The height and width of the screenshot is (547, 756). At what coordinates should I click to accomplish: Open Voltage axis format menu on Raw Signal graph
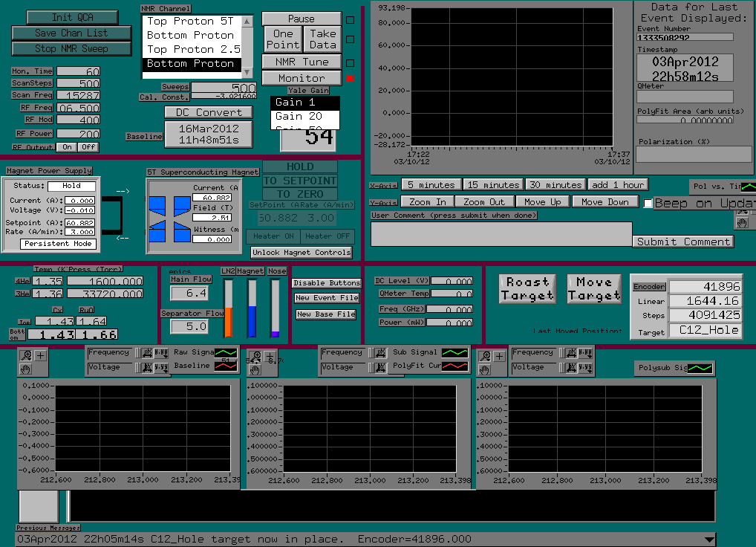coord(161,368)
